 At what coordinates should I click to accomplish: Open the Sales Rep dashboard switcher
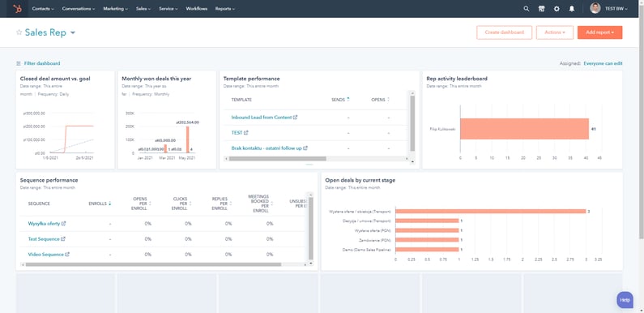(x=50, y=32)
